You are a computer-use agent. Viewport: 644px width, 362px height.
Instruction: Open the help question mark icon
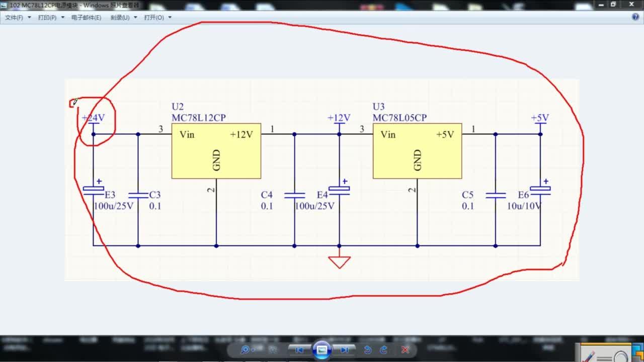(x=635, y=17)
